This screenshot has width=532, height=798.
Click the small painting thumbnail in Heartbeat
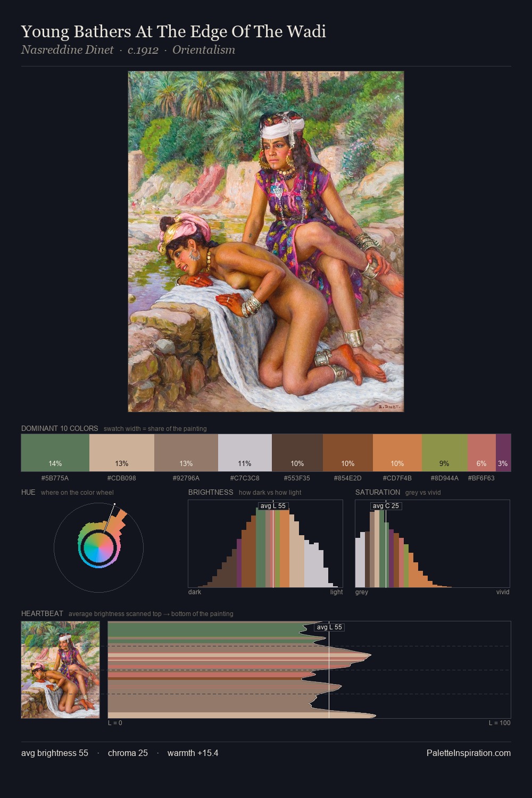tap(61, 670)
